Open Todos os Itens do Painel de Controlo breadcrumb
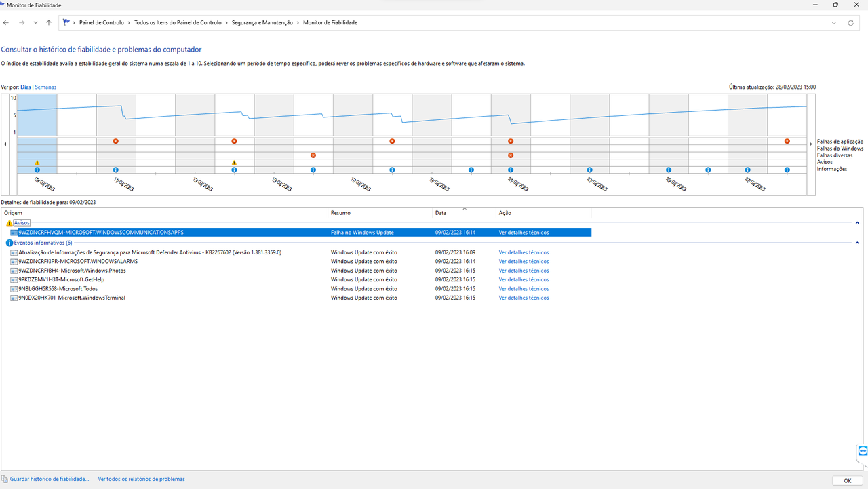Screen dimensions: 868x489 178,22
